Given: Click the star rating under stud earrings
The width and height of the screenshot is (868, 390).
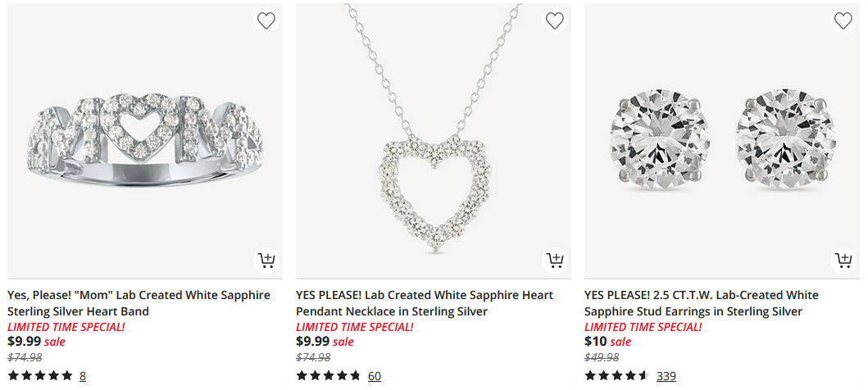Looking at the screenshot, I should pos(616,376).
